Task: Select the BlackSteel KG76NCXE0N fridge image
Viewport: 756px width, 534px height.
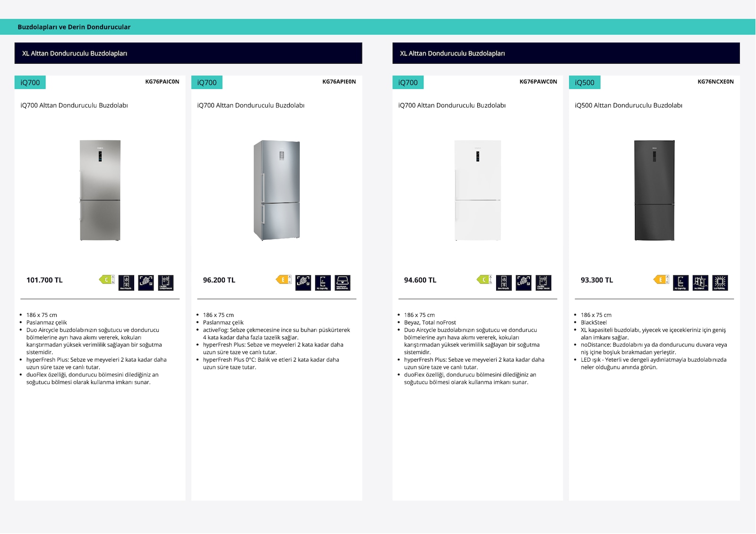Action: pos(654,190)
